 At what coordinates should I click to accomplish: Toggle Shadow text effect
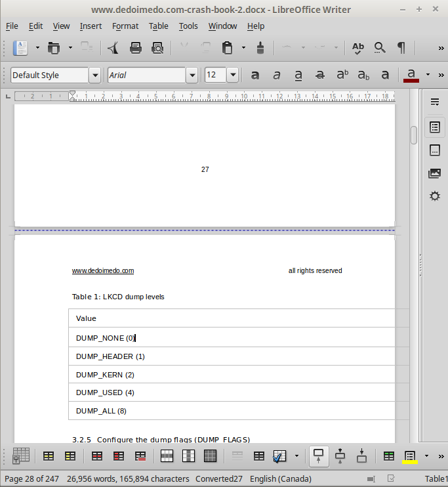[x=385, y=75]
